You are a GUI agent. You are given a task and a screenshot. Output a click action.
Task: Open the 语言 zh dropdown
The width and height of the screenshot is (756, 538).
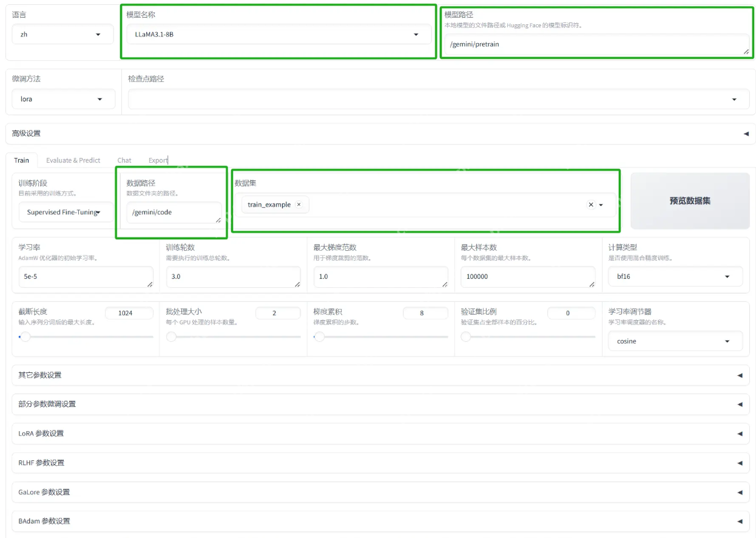[x=62, y=35]
